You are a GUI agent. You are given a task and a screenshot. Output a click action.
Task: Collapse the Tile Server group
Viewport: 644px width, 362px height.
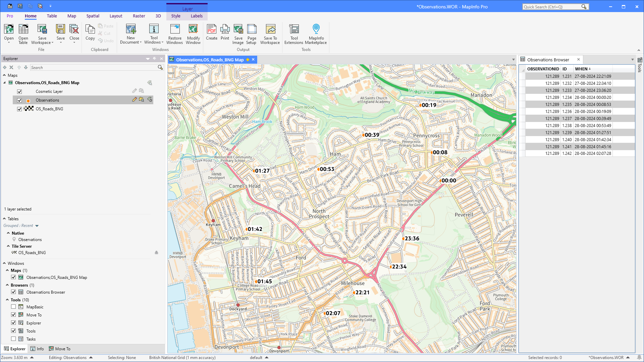point(8,246)
